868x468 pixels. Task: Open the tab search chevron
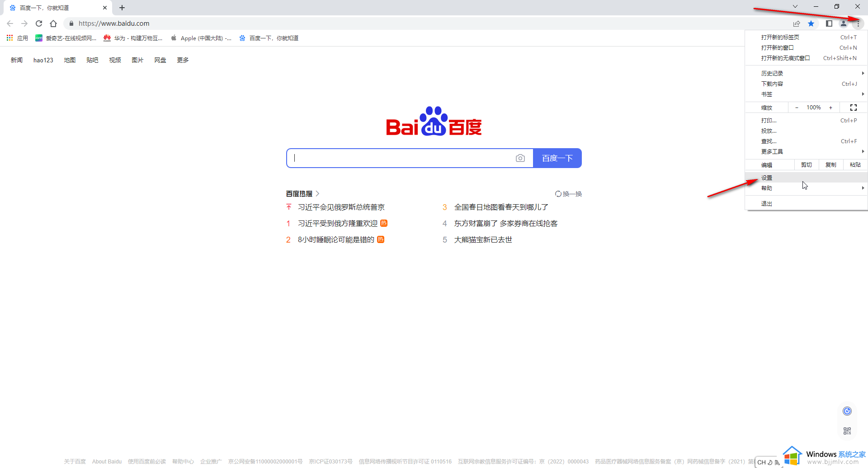[795, 6]
